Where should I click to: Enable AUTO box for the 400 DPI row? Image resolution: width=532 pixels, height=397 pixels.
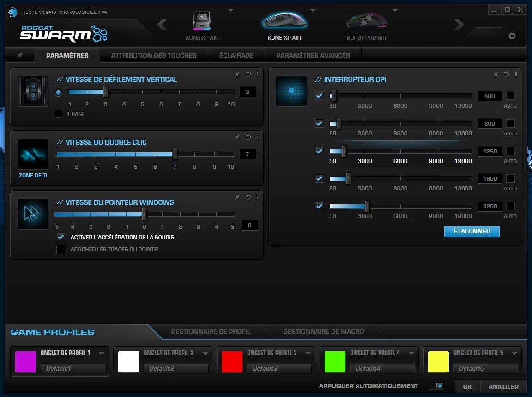coord(510,96)
